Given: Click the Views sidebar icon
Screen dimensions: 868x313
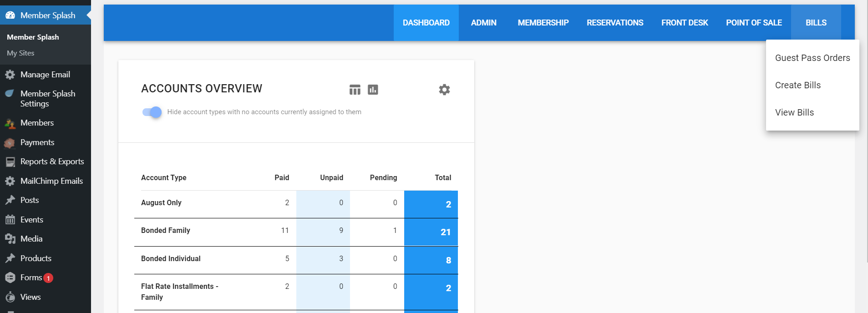Looking at the screenshot, I should [10, 297].
